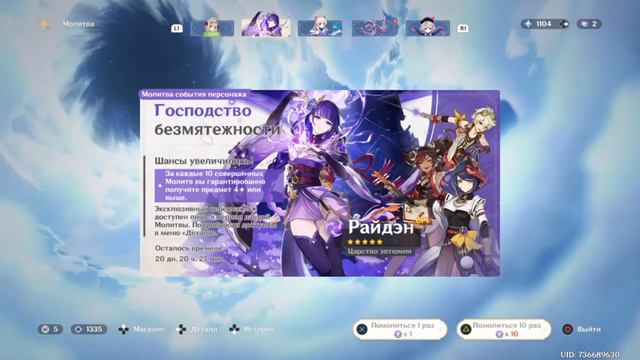Click the starglitter counter showing 5
This screenshot has height=360, width=640.
click(51, 329)
